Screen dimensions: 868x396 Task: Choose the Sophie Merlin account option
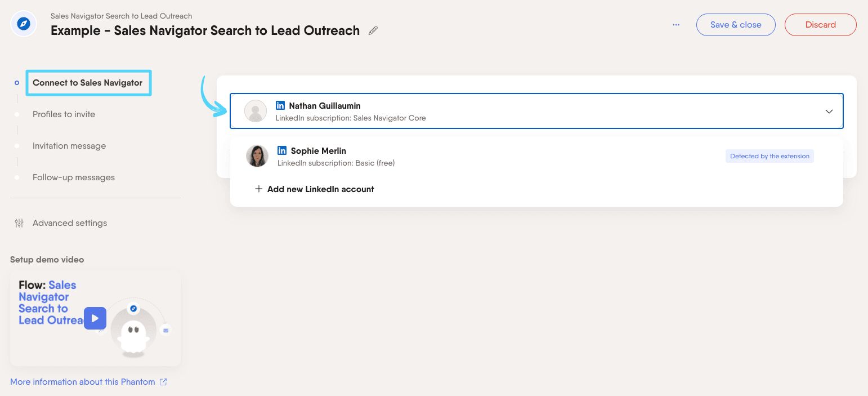coord(536,156)
